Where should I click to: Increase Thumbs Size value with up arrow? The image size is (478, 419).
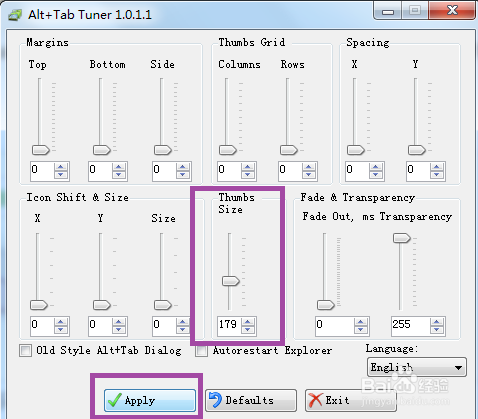[248, 321]
